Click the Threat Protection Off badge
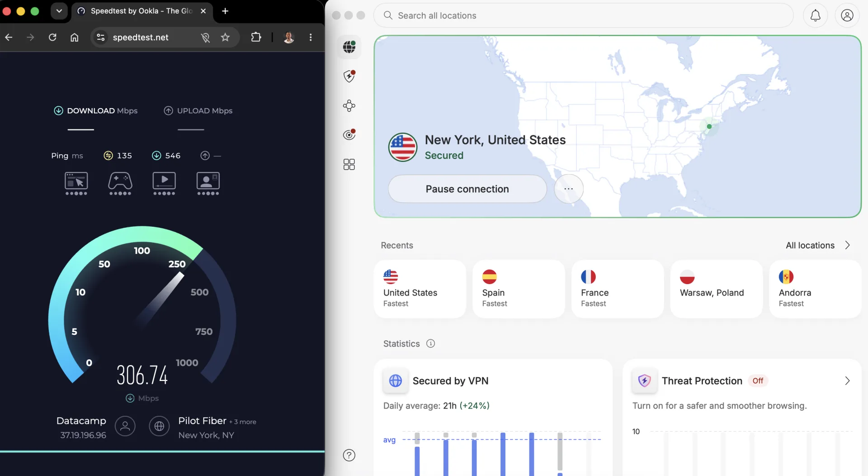The image size is (868, 476). click(758, 381)
